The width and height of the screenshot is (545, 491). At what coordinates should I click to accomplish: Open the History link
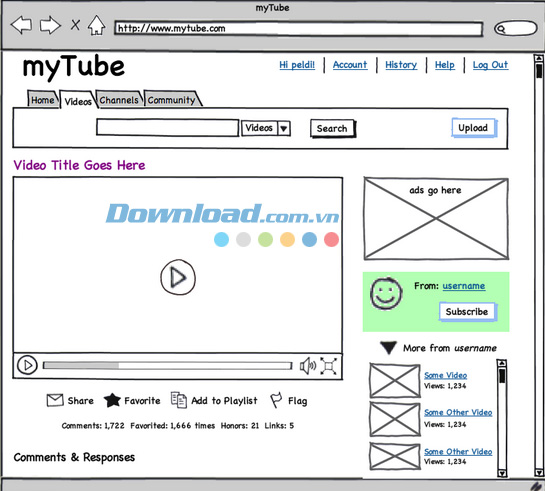pyautogui.click(x=401, y=65)
